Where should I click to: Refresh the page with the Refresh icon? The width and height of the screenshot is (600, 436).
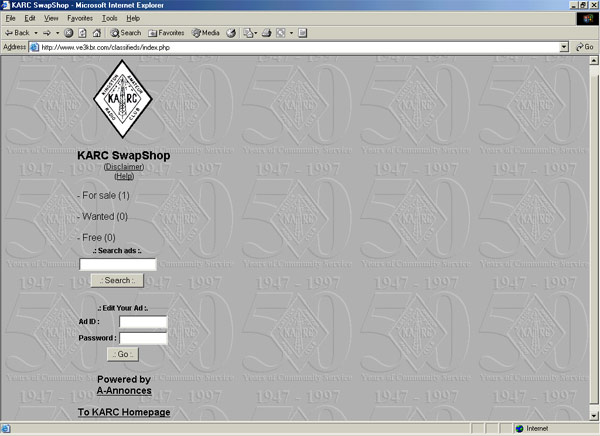click(x=82, y=33)
